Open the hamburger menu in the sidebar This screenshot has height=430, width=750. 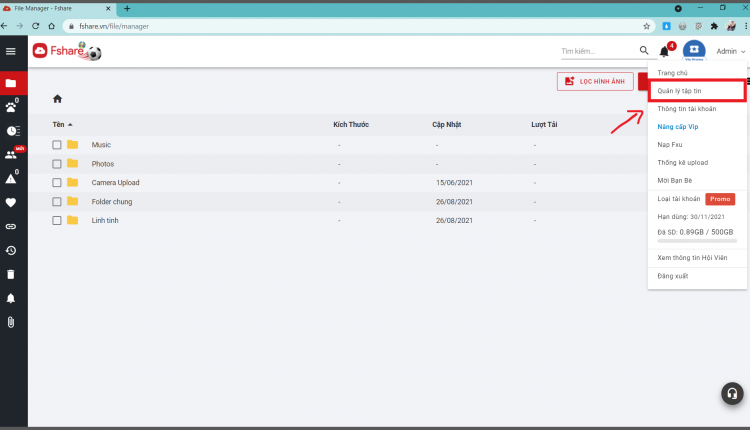tap(11, 51)
